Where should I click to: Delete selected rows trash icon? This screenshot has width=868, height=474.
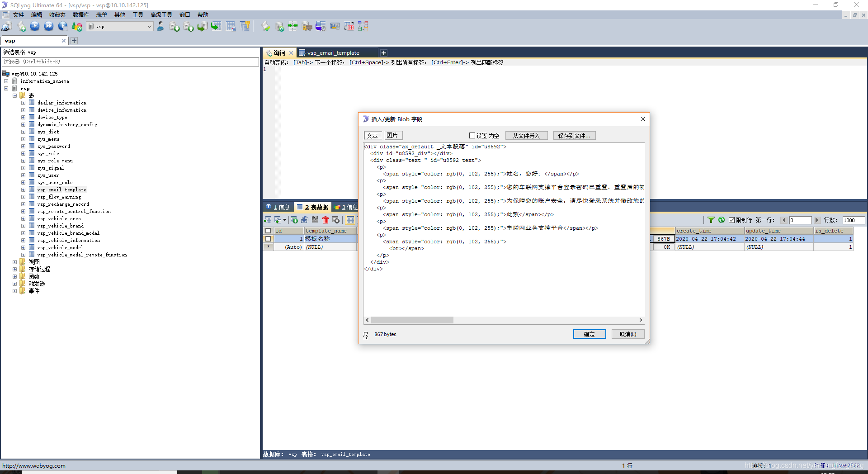[325, 220]
